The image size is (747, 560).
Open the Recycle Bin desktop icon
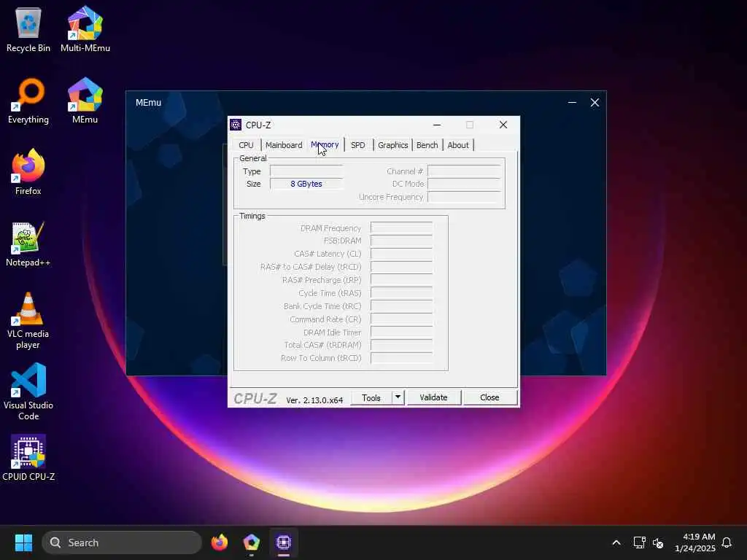28,29
